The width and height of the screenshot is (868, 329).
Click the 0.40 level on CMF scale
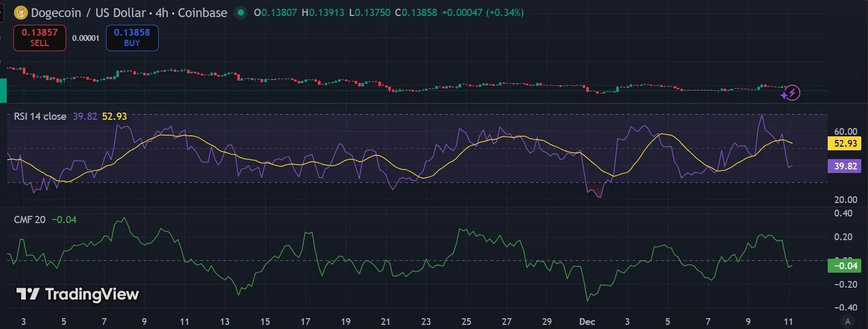coord(843,213)
